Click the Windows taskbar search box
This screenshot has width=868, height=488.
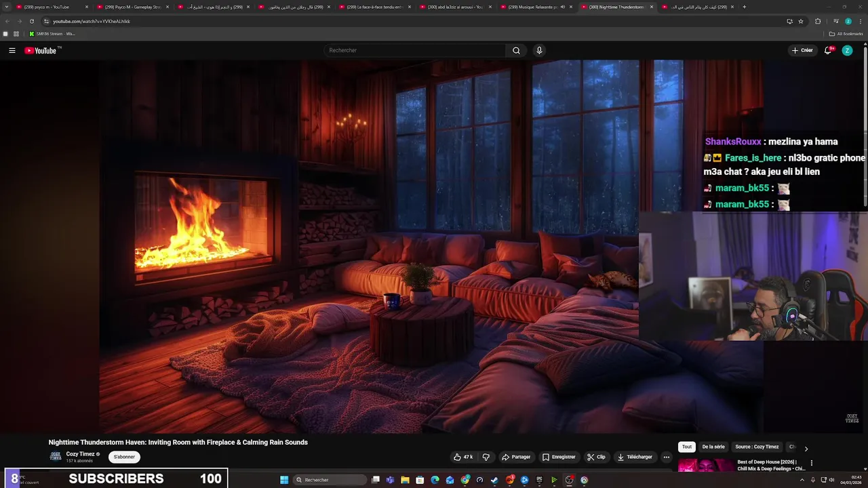pos(330,480)
